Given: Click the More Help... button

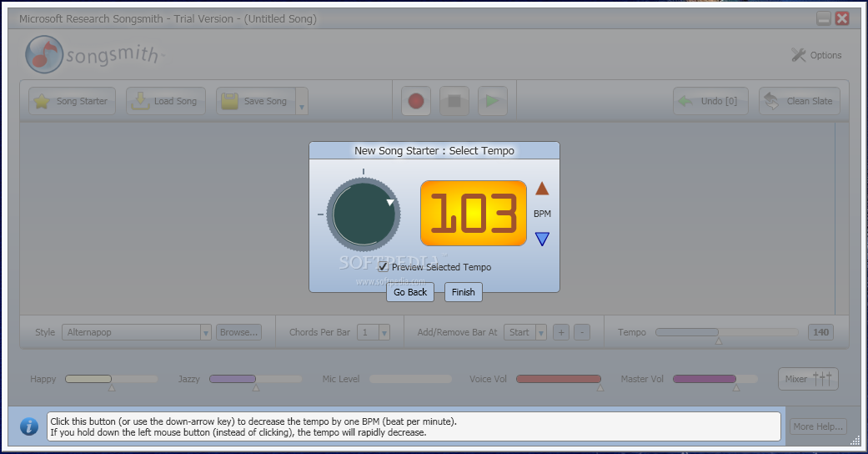Looking at the screenshot, I should [x=818, y=426].
